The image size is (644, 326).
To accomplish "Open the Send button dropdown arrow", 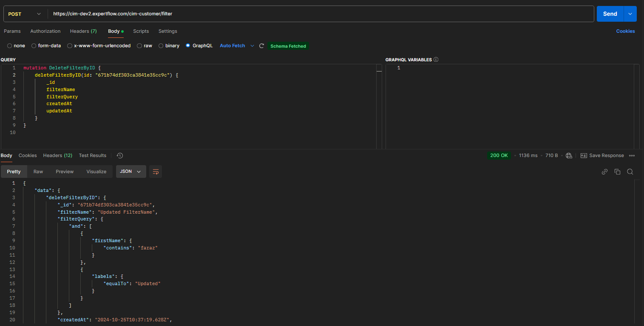I will pyautogui.click(x=630, y=14).
